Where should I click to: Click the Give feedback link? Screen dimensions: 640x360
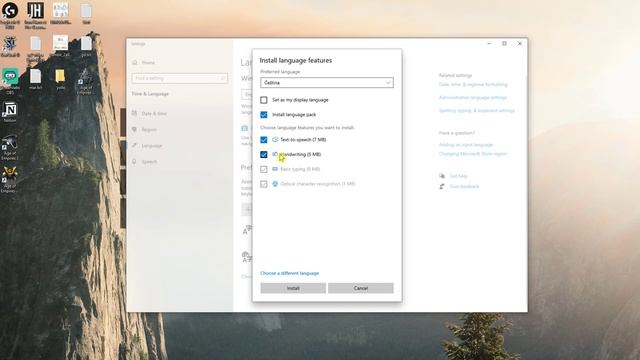click(x=464, y=187)
